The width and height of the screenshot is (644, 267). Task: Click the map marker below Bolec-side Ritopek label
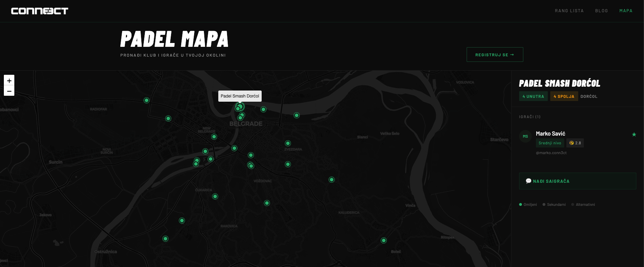[384, 240]
